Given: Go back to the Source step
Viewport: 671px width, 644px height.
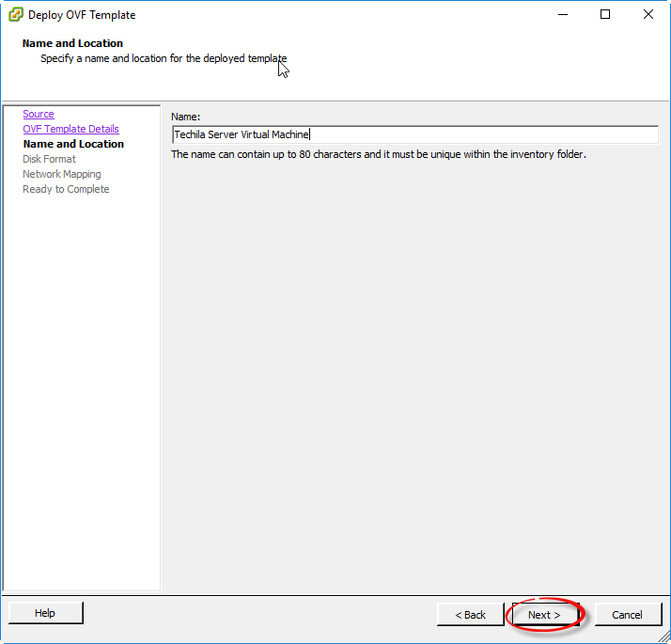Looking at the screenshot, I should pos(39,114).
